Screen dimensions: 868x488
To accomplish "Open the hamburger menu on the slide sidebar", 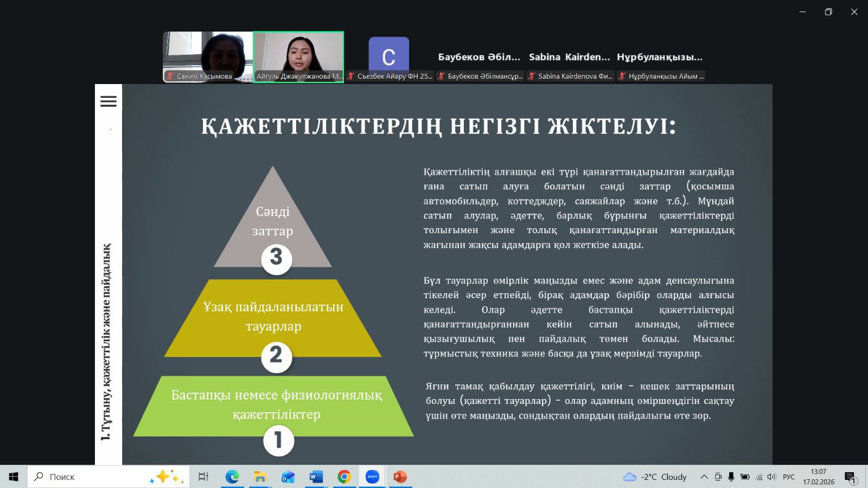I will (x=108, y=101).
